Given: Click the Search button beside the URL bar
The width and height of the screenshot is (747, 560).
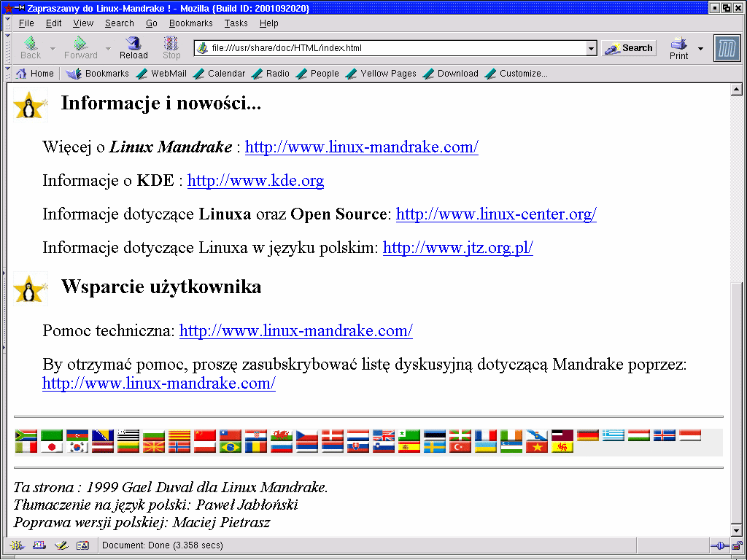Looking at the screenshot, I should click(629, 48).
